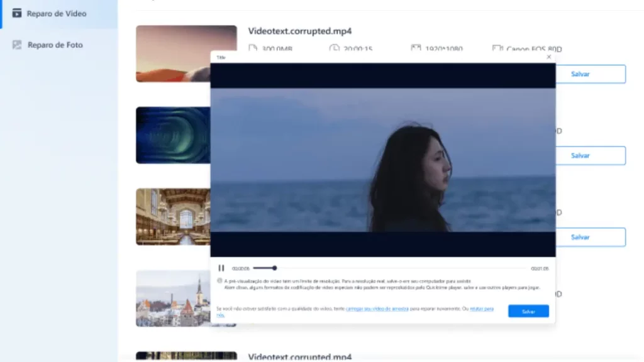Click the total duration 00:01:05 label
Viewport: 644px width, 362px height.
[x=540, y=268]
